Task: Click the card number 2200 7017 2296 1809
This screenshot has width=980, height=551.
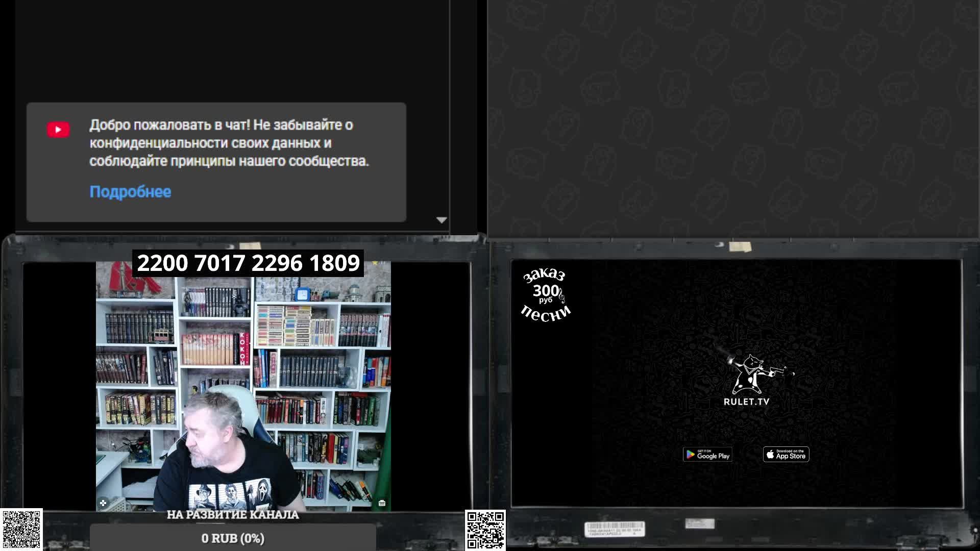Action: pos(248,263)
